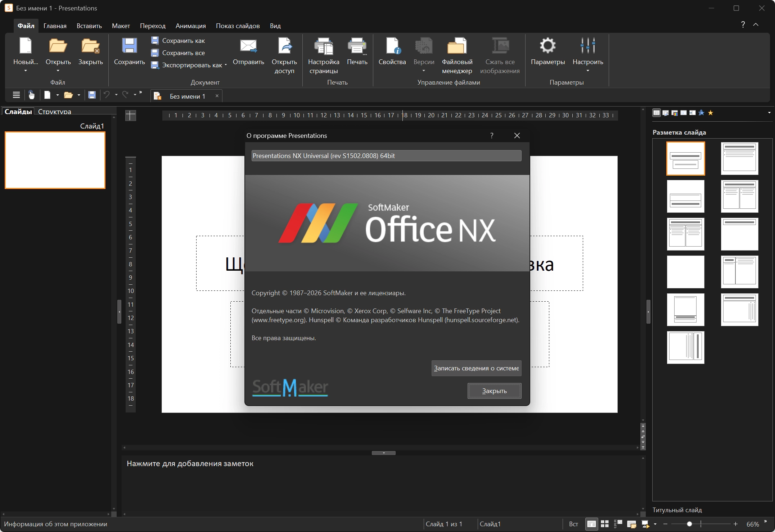This screenshot has height=532, width=775.
Task: Open the Вставить ribbon tab
Action: coord(89,26)
